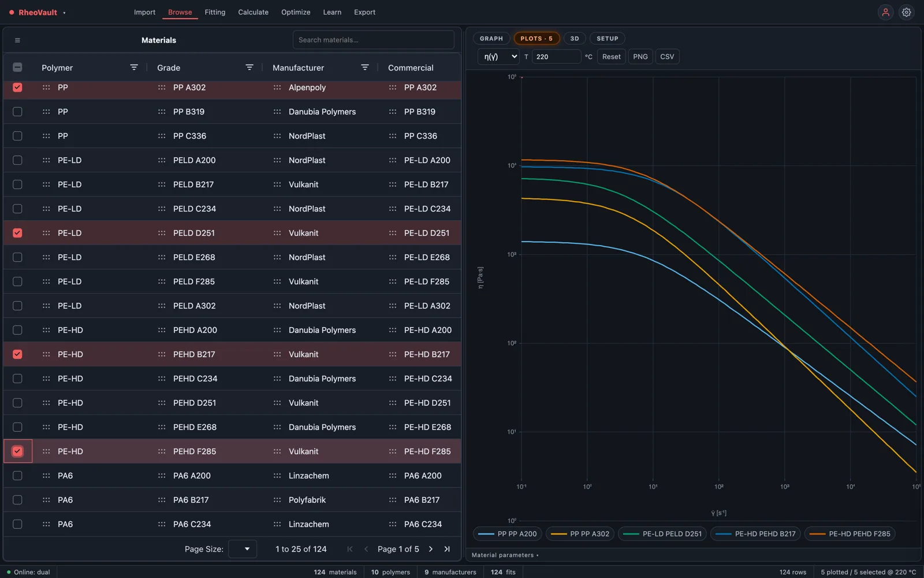Screen dimensions: 924x578
Task: Switch to the Fitting tab
Action: (x=215, y=12)
